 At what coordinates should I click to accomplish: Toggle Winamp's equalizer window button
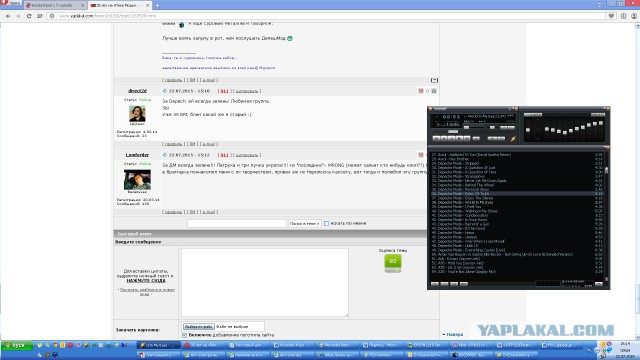click(x=504, y=127)
